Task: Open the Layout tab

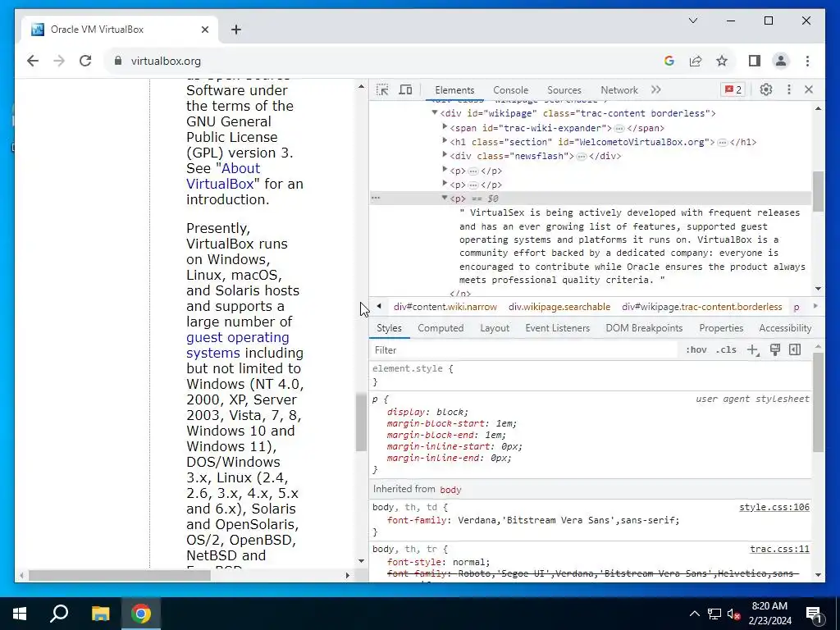Action: click(x=495, y=328)
